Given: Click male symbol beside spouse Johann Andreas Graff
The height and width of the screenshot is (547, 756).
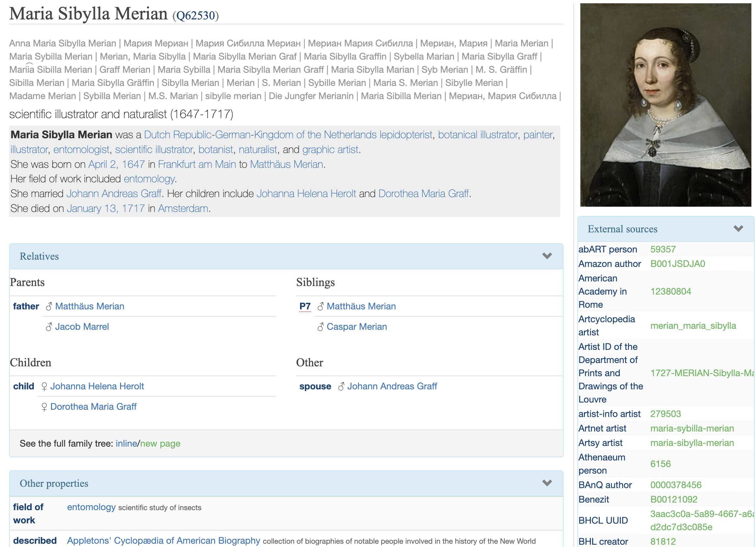Looking at the screenshot, I should click(341, 387).
